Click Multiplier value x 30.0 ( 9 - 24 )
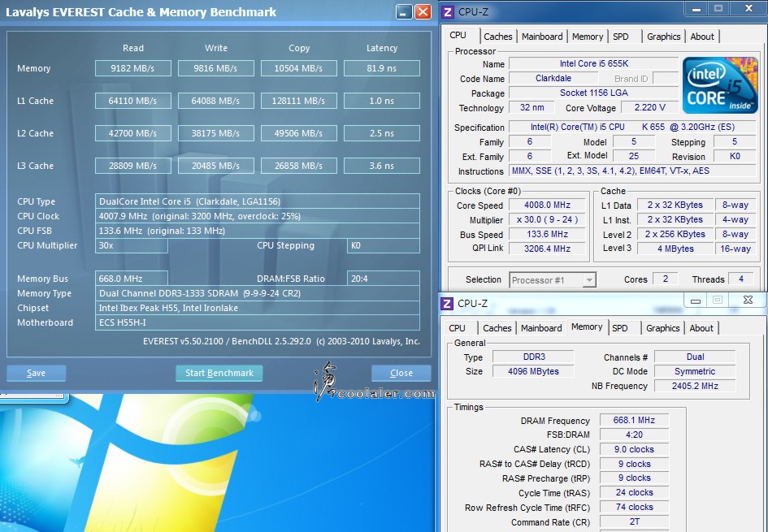The height and width of the screenshot is (532, 768). tap(547, 220)
